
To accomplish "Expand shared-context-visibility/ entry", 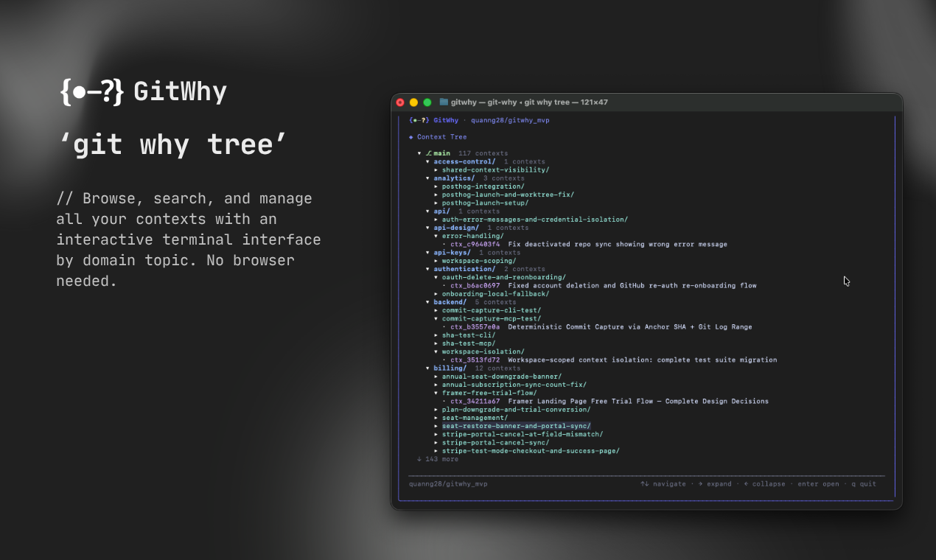I will (x=492, y=169).
